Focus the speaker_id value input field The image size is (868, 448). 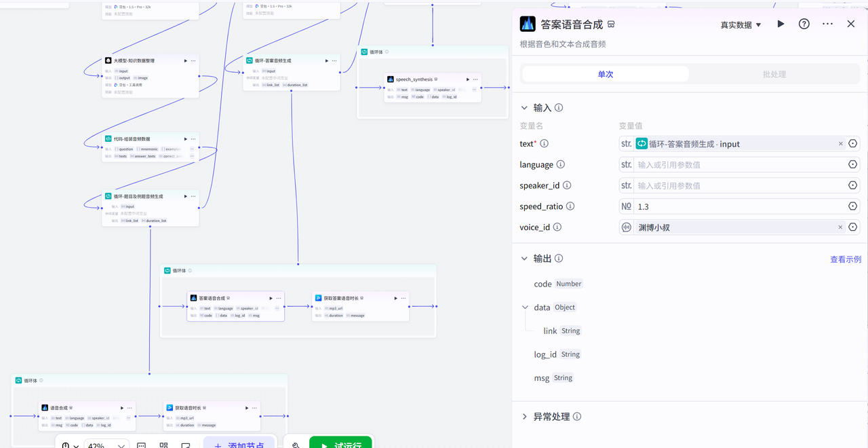tap(741, 185)
